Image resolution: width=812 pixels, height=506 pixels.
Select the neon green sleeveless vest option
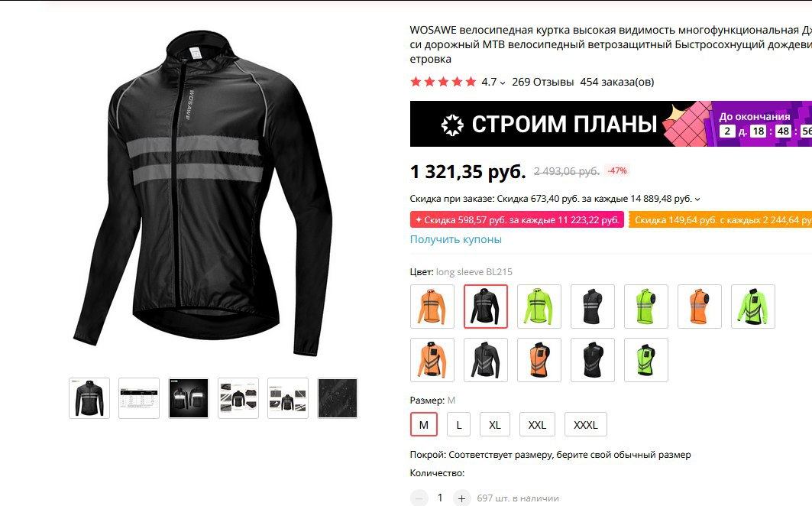pyautogui.click(x=645, y=307)
